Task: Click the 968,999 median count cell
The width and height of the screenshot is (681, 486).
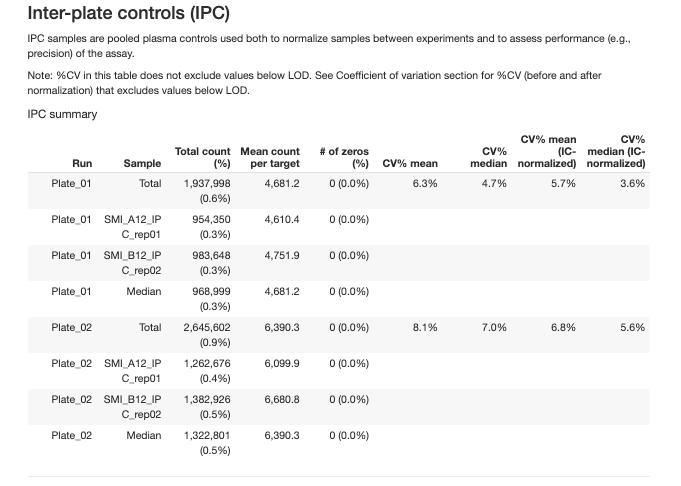Action: 210,291
